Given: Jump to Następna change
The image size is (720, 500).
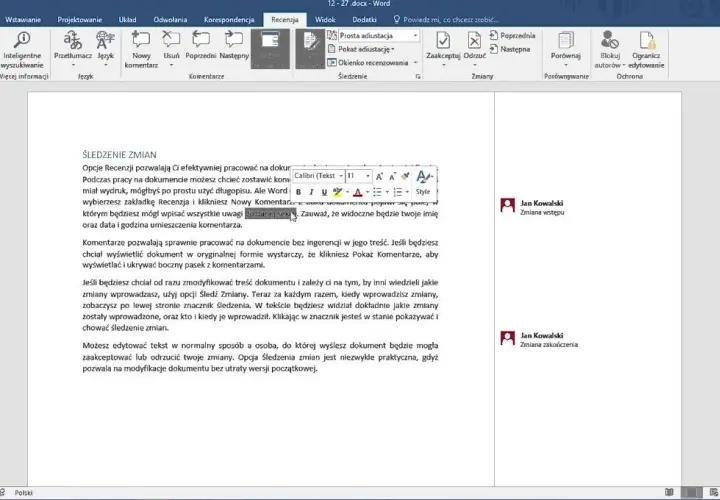Looking at the screenshot, I should click(x=510, y=49).
